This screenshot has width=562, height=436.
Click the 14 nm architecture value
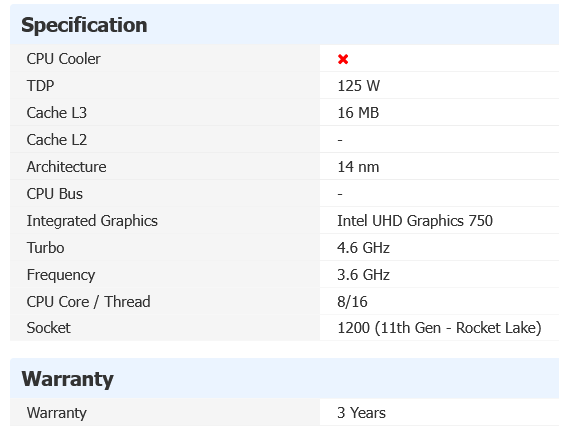[358, 167]
